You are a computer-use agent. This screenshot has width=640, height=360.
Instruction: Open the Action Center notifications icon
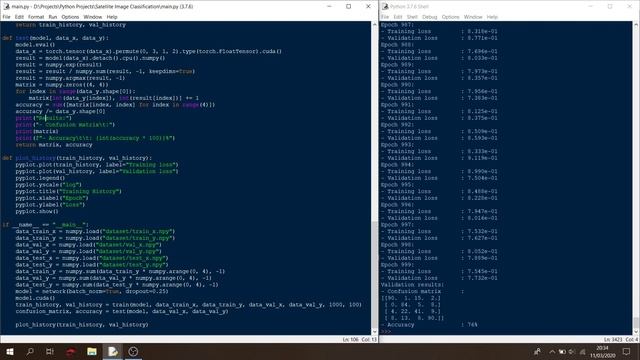click(x=627, y=351)
